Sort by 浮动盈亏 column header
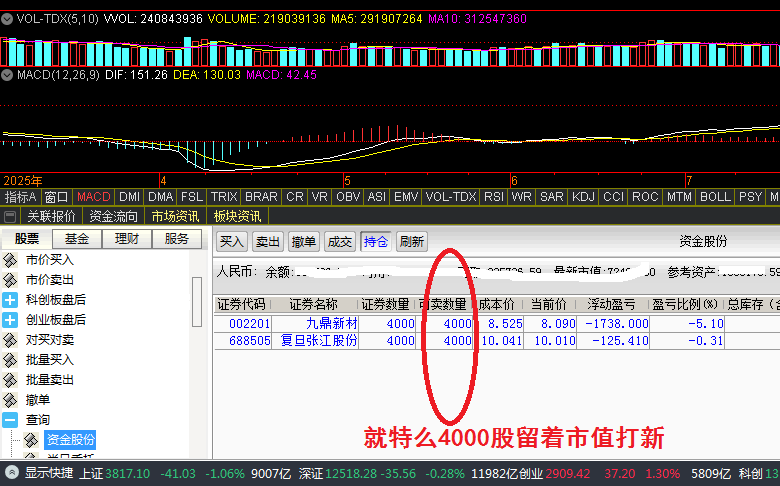 click(x=611, y=304)
